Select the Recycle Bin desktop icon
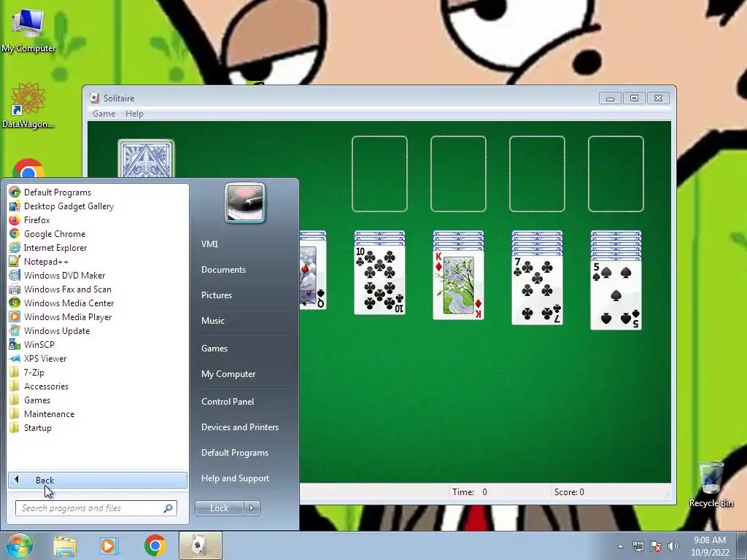The image size is (747, 560). coord(711,485)
